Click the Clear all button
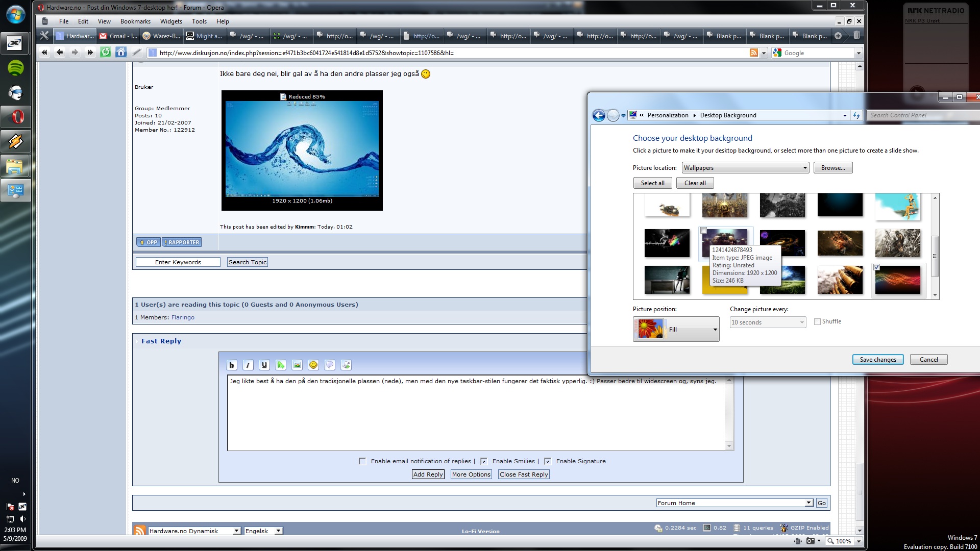The image size is (980, 551). tap(695, 183)
